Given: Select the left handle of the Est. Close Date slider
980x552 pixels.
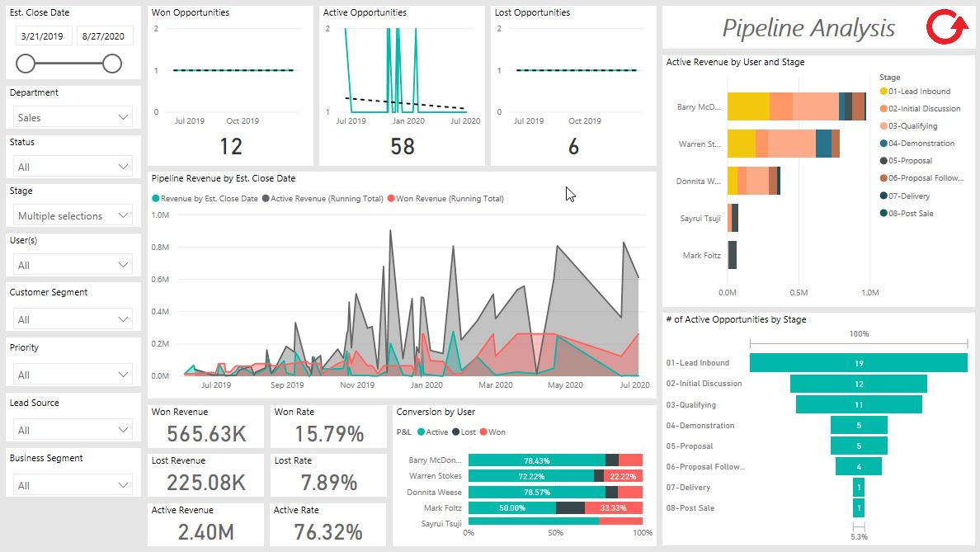Looking at the screenshot, I should click(x=26, y=61).
